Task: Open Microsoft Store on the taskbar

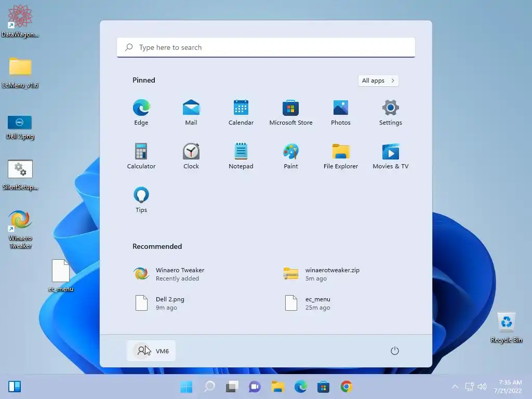Action: tap(323, 387)
